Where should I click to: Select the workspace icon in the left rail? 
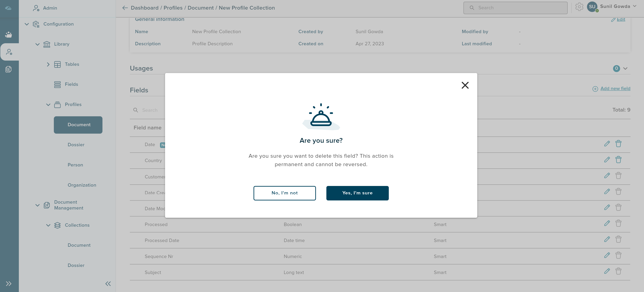pos(9,35)
